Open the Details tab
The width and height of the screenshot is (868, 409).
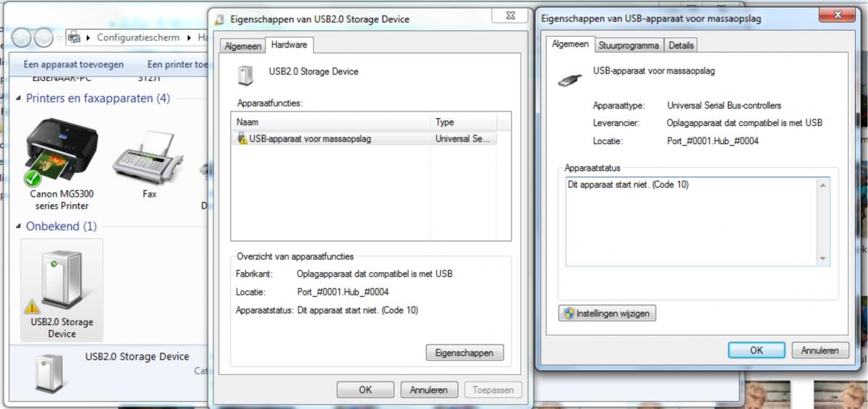point(681,46)
